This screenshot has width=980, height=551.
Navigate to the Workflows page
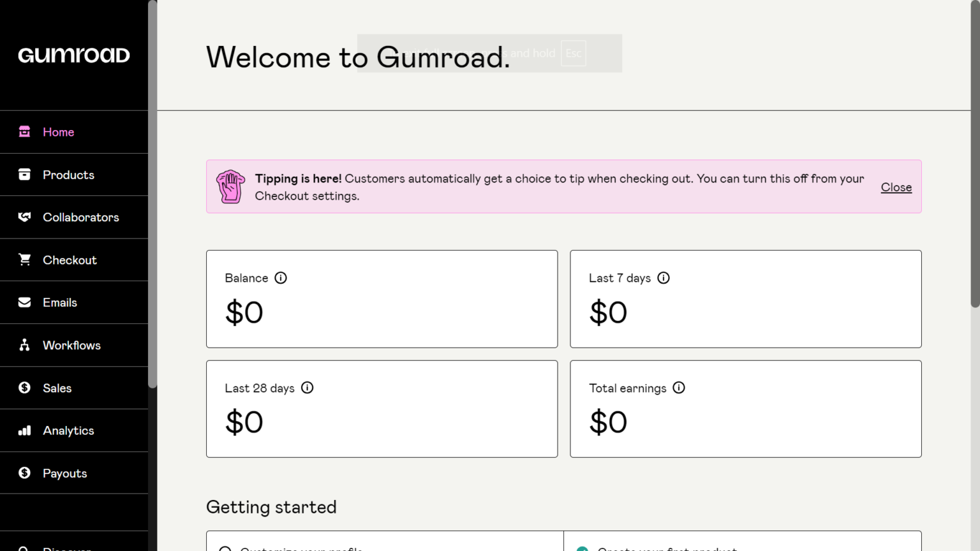(x=71, y=345)
